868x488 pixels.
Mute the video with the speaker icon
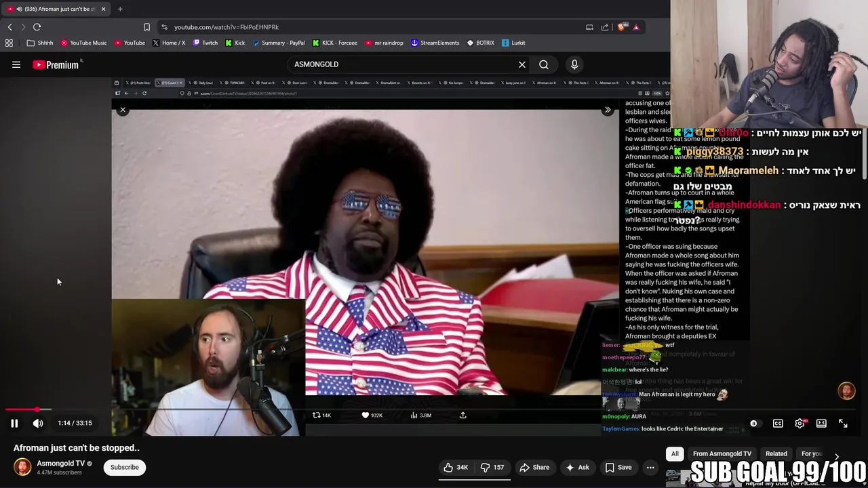point(38,423)
